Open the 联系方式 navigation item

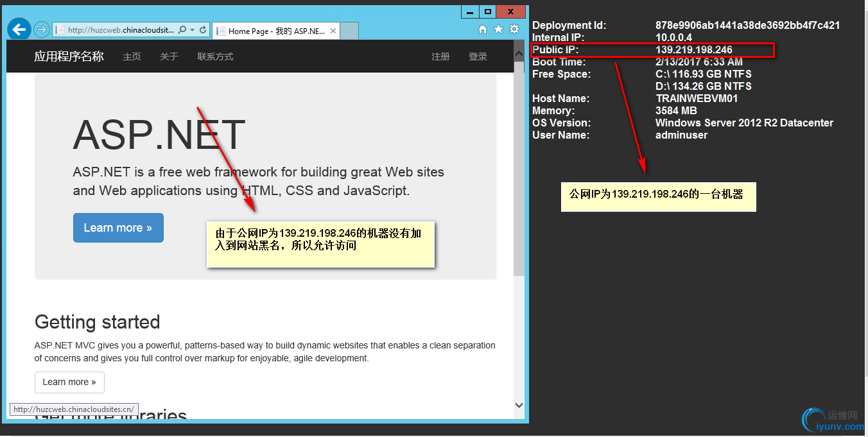pos(215,56)
